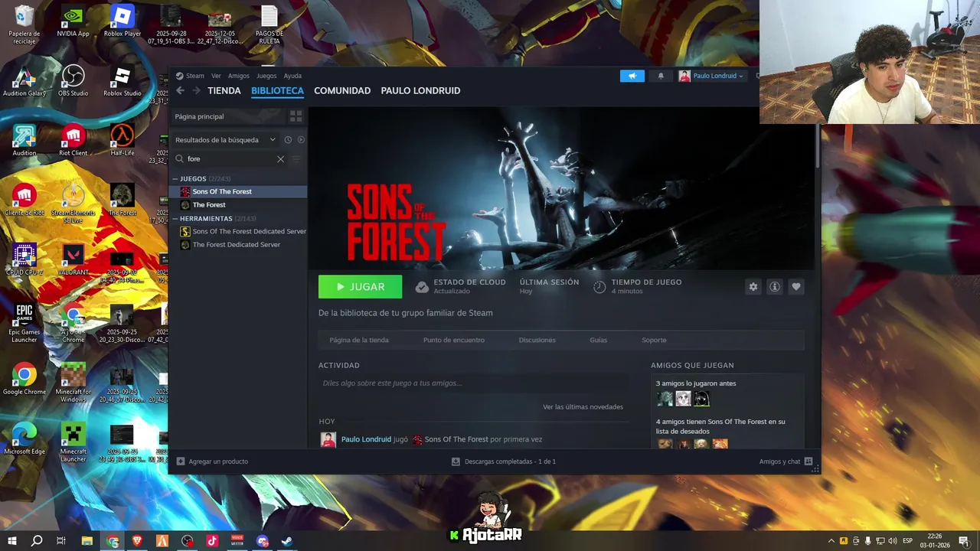The image size is (980, 551).
Task: Open game settings gear icon
Action: click(x=753, y=286)
